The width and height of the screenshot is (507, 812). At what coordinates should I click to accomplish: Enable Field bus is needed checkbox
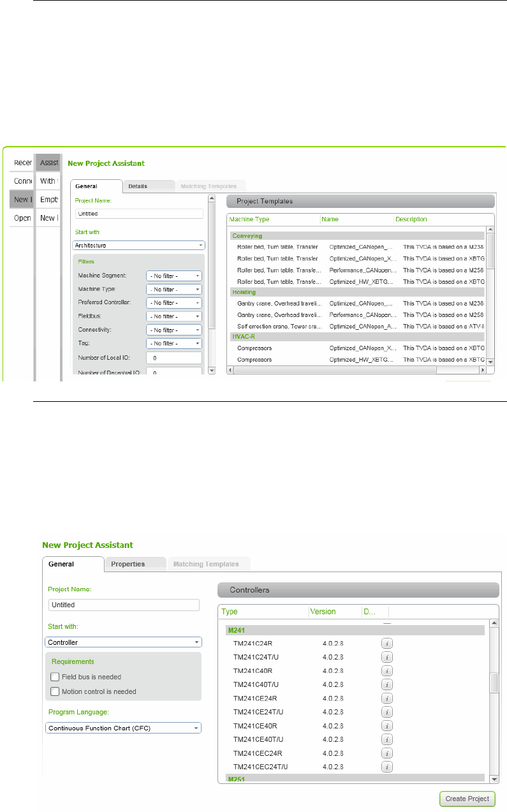[x=55, y=677]
